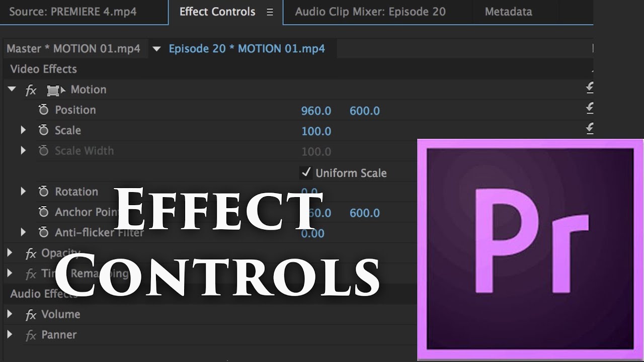Toggle the Scale stopwatch animation
This screenshot has height=362, width=644.
(x=44, y=131)
